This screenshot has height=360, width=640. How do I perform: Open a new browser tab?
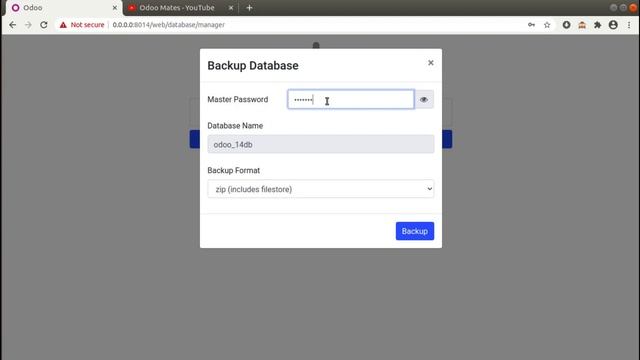coord(249,8)
